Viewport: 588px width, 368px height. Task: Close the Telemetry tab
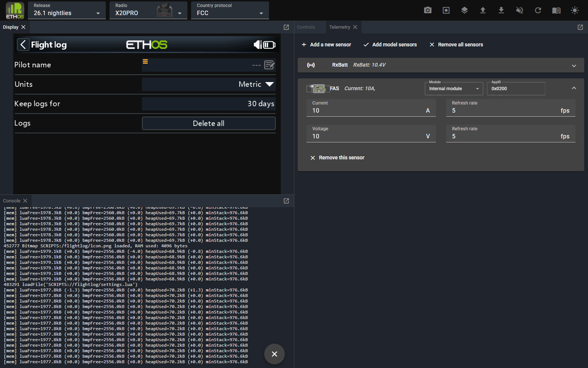355,27
